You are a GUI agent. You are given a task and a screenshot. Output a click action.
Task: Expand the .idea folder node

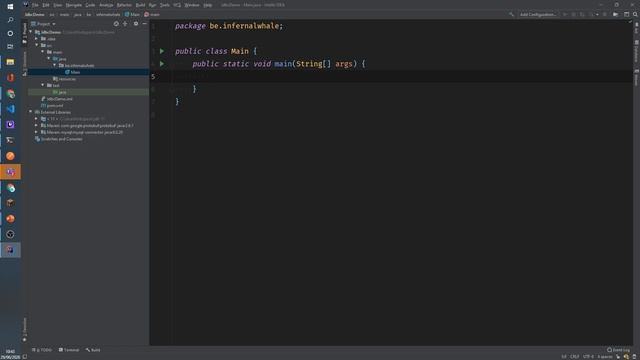tap(37, 39)
